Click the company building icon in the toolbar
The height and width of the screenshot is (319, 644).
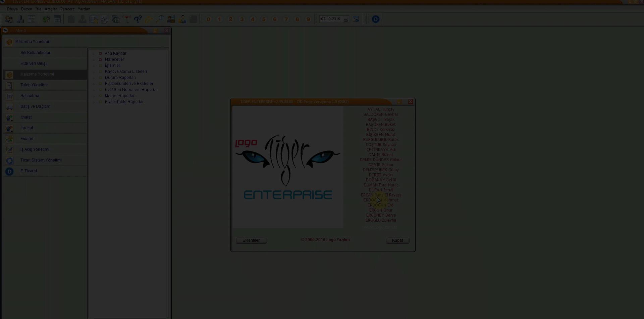pos(20,19)
